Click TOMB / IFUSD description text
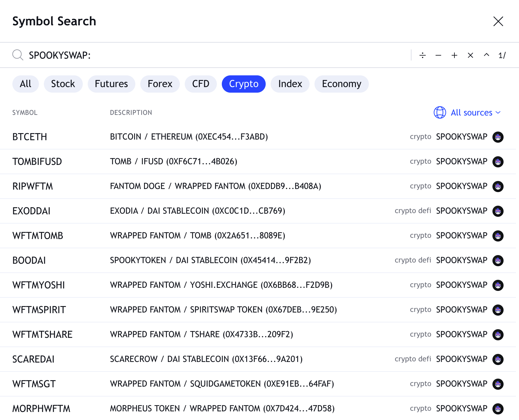This screenshot has height=420, width=519. 174,162
